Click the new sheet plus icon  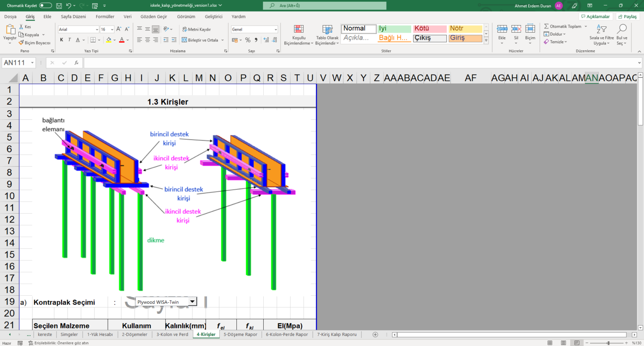(x=375, y=335)
